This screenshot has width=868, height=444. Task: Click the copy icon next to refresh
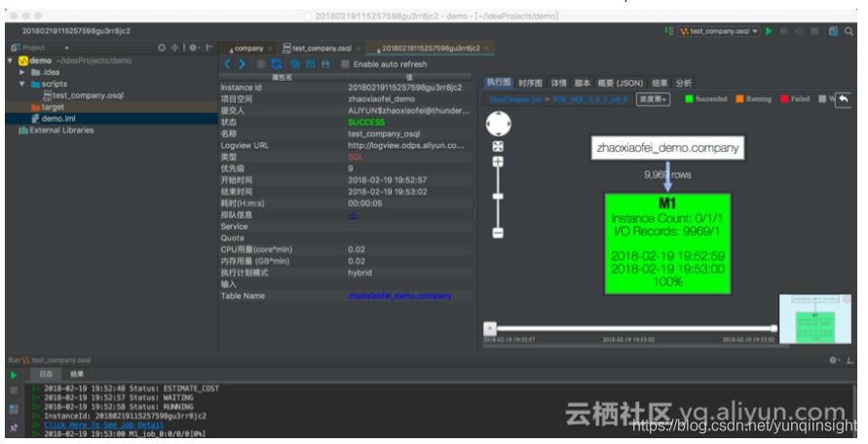click(x=294, y=64)
